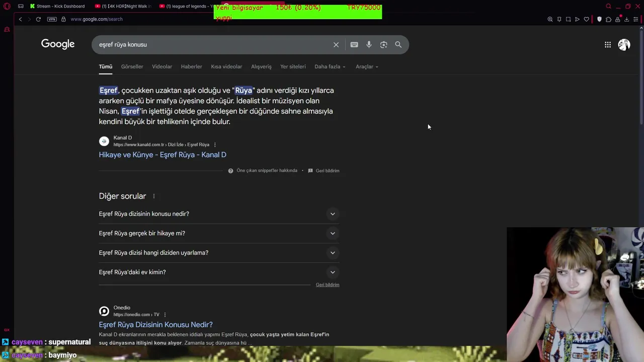644x362 pixels.
Task: Open the easy setup sliders icon
Action: tap(635, 19)
